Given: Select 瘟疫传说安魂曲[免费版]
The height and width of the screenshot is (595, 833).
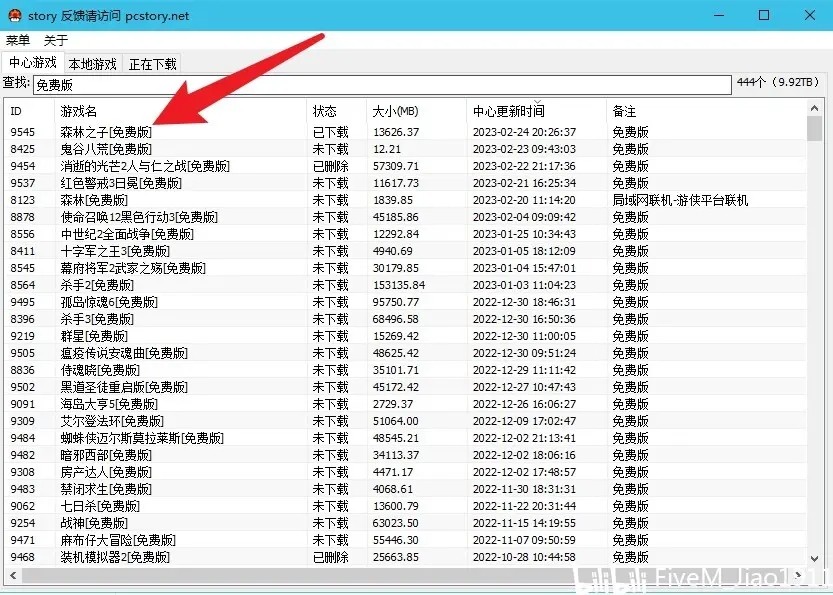Looking at the screenshot, I should click(405, 353).
